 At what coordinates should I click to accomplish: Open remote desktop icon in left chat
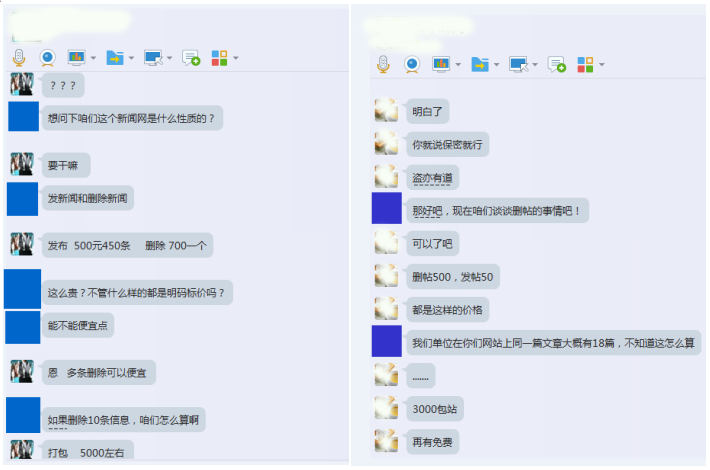click(x=153, y=58)
